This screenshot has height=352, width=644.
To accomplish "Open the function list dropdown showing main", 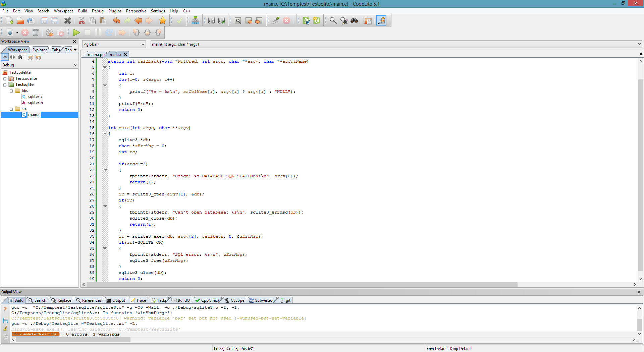I will pyautogui.click(x=396, y=44).
